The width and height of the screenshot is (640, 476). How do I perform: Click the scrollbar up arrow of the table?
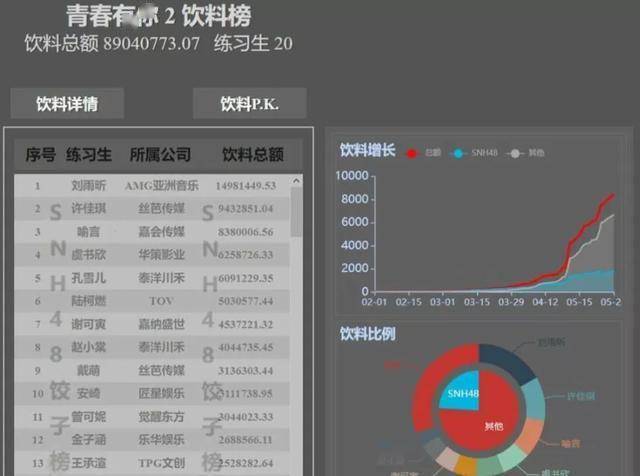[296, 180]
